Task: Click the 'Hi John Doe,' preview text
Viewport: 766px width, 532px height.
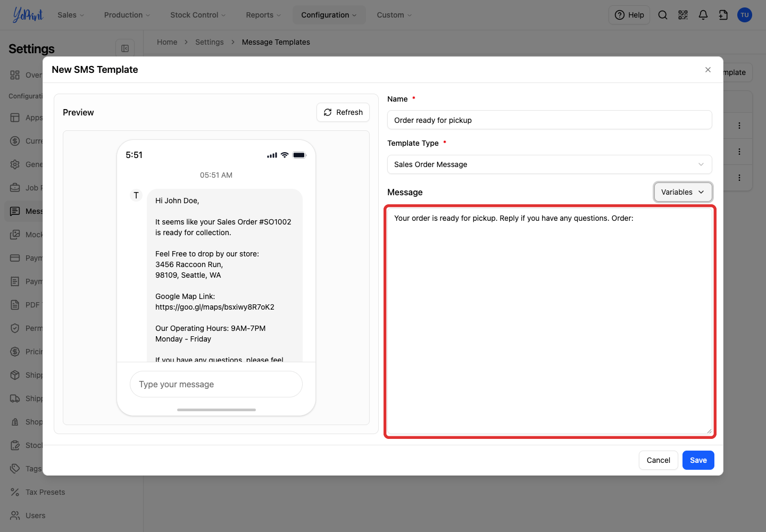Action: 177,201
